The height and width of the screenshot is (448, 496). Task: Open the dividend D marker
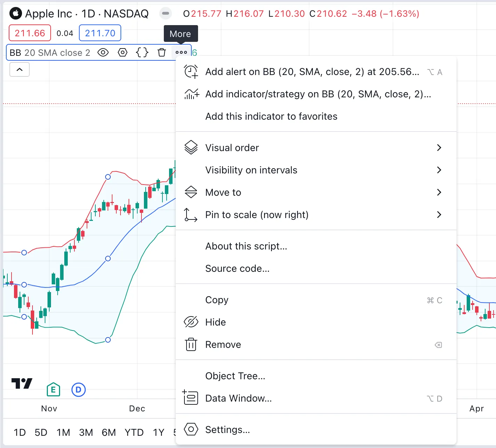click(x=79, y=389)
